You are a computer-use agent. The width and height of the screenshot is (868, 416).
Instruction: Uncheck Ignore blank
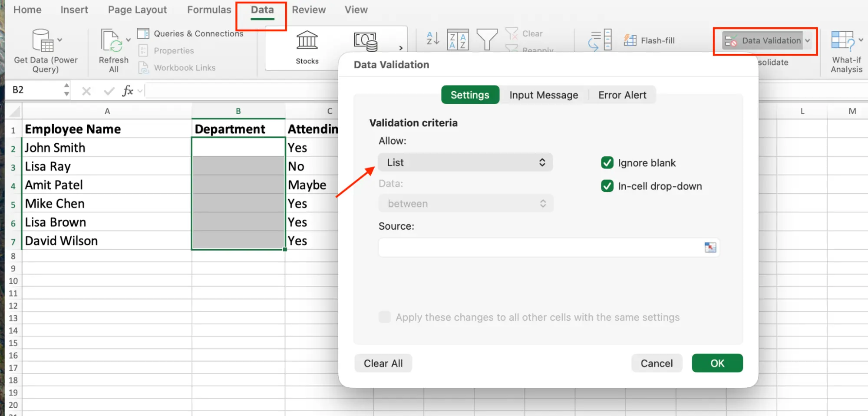coord(607,163)
